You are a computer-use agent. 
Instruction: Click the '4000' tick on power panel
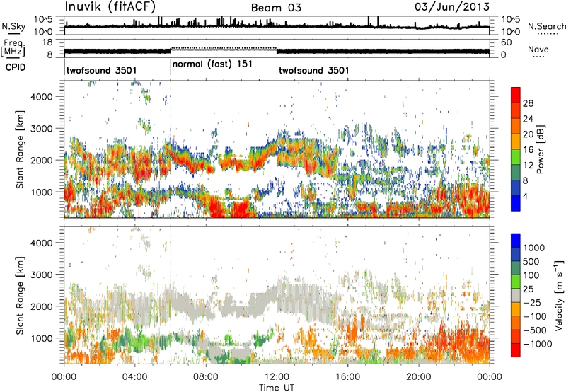[x=41, y=97]
